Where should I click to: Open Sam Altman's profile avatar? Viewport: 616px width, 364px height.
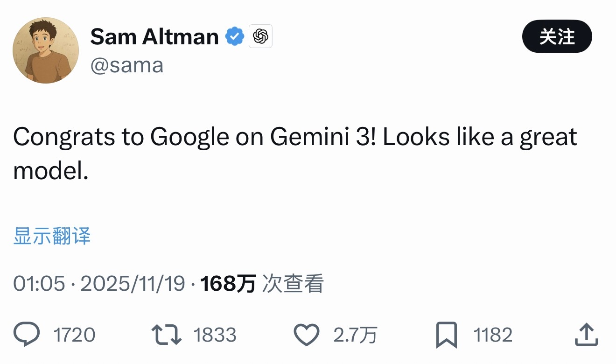45,50
